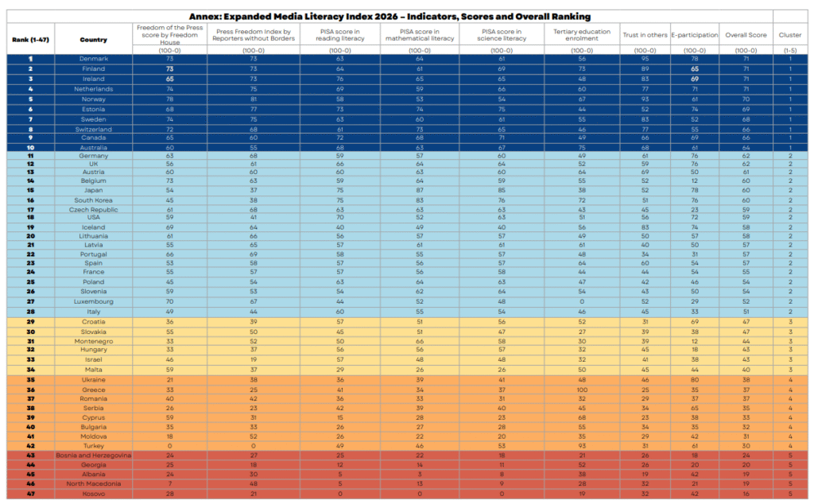Viewport: 814px width, 504px height.
Task: Select the South Korea country cell
Action: [x=94, y=200]
